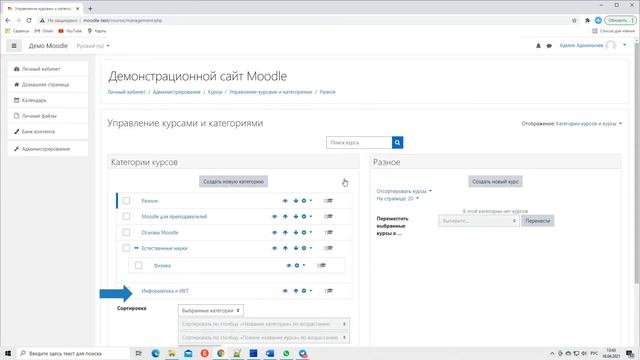The width and height of the screenshot is (640, 360).
Task: Open gear menu for Moodle для преподавателей
Action: point(306,217)
